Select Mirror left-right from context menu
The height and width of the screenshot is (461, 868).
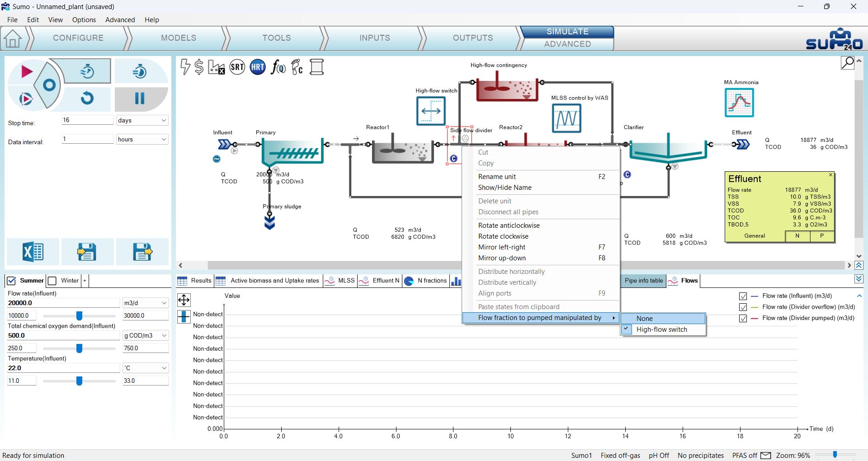(541, 247)
